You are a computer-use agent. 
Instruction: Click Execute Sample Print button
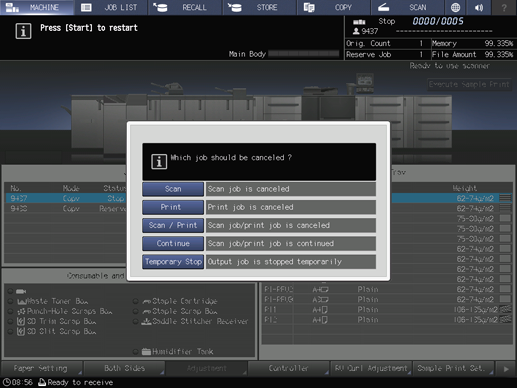[469, 84]
